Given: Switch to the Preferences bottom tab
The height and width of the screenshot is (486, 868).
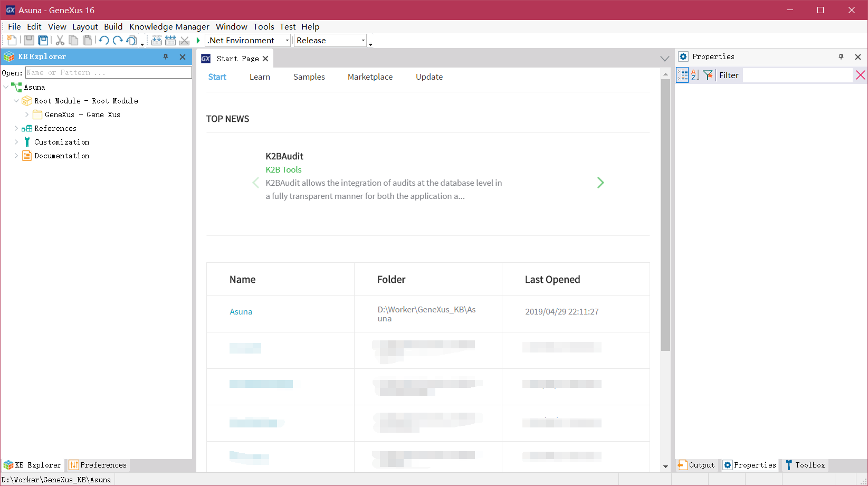Looking at the screenshot, I should coord(98,465).
